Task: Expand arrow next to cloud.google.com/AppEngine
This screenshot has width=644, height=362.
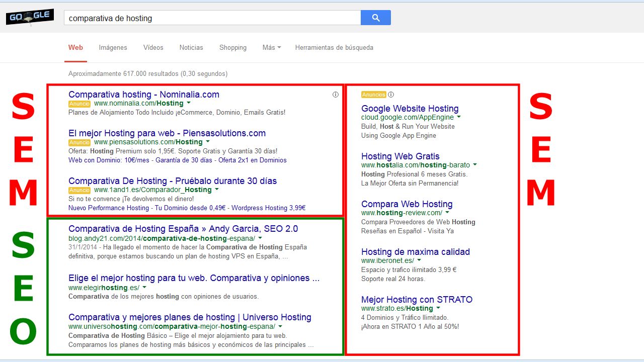Action: click(x=458, y=117)
